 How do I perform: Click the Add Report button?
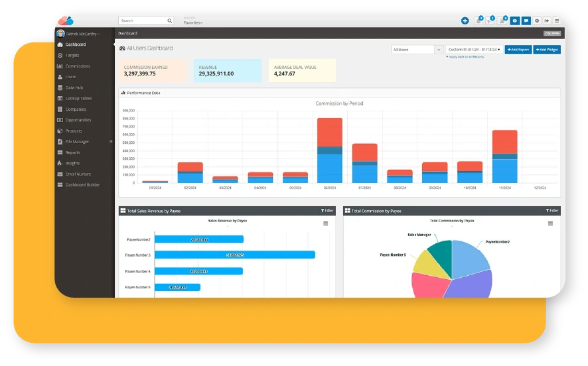click(518, 50)
